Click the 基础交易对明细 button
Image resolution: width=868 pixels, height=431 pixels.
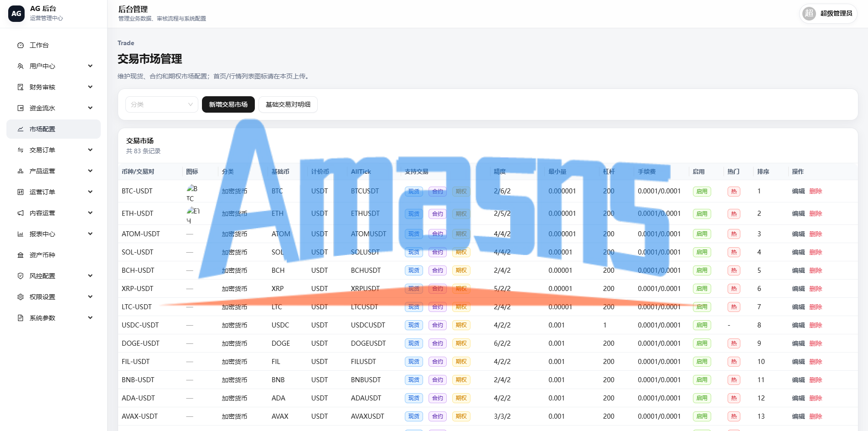(288, 104)
